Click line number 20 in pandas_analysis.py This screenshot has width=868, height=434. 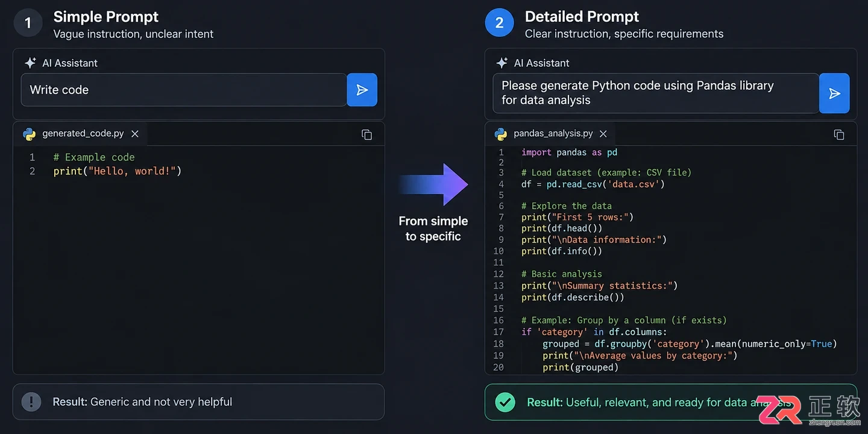pyautogui.click(x=498, y=367)
